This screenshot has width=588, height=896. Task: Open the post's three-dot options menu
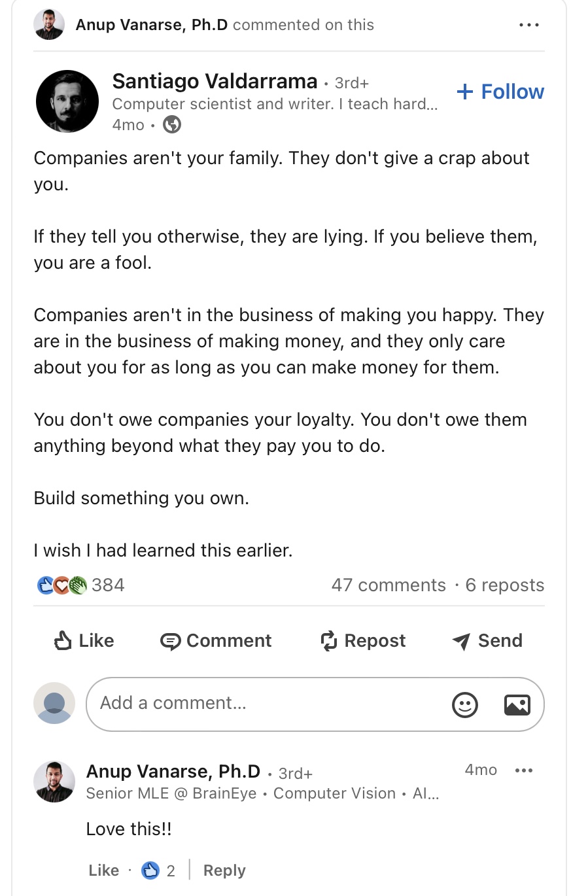point(528,25)
